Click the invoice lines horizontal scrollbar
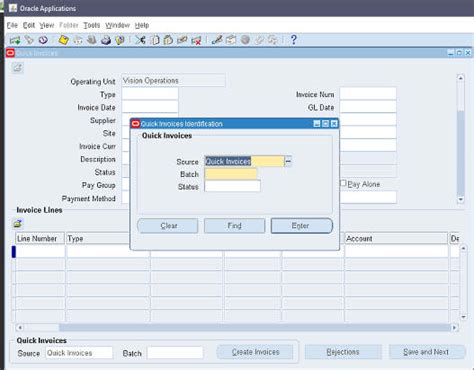This screenshot has width=474, height=370. click(237, 328)
